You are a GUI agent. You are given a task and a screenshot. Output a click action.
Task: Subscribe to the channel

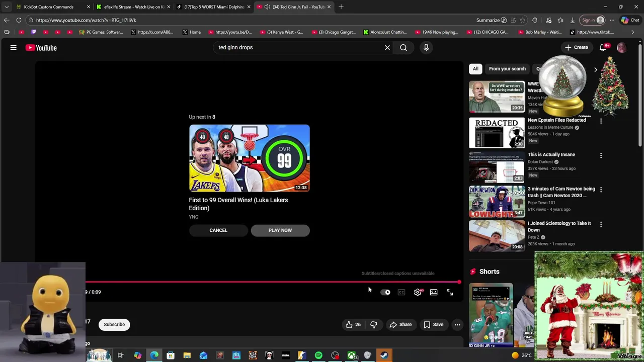coord(114,325)
